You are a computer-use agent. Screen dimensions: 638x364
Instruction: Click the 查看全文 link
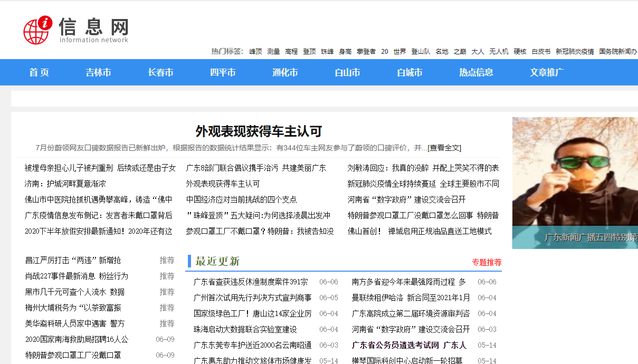click(444, 148)
